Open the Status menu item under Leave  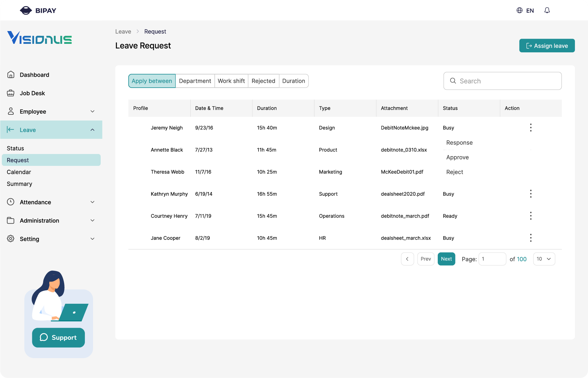pyautogui.click(x=15, y=148)
